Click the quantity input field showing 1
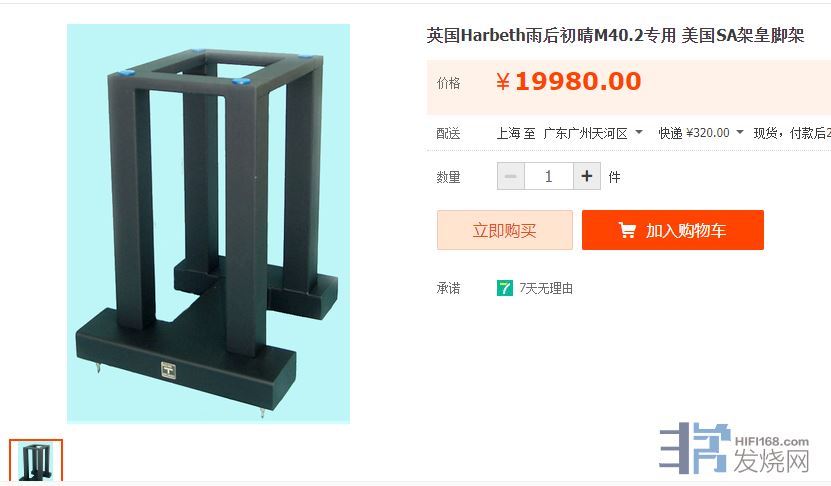Screen dimensions: 831x486 point(549,176)
